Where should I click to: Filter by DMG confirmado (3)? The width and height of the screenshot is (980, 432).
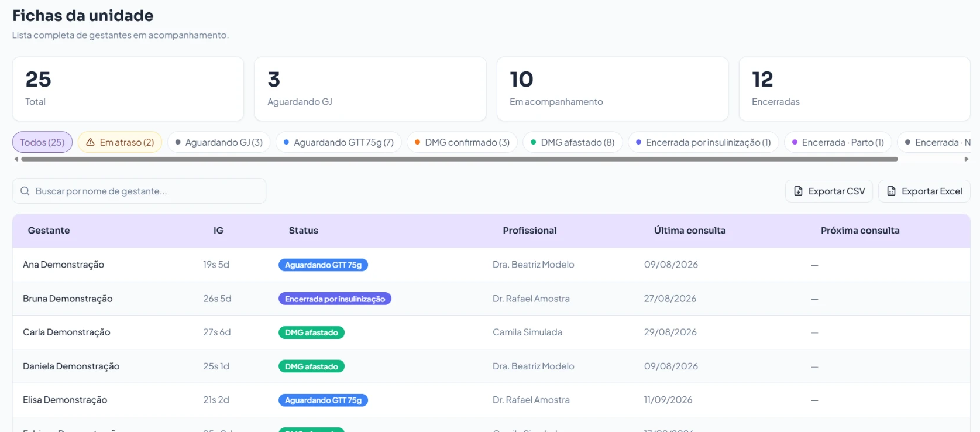click(x=462, y=142)
